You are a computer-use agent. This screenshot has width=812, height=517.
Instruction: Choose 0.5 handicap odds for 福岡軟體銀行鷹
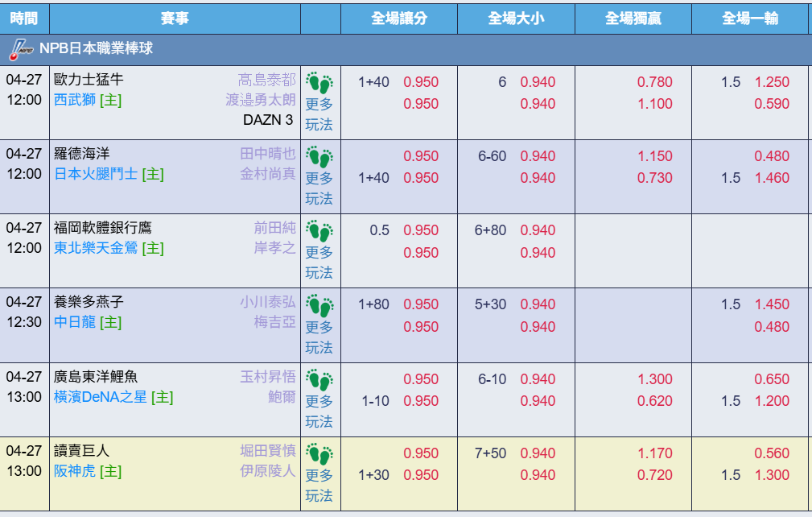click(x=421, y=230)
